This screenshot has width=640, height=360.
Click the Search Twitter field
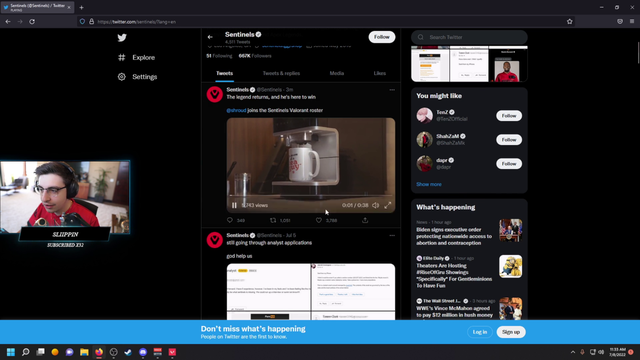pos(469,37)
